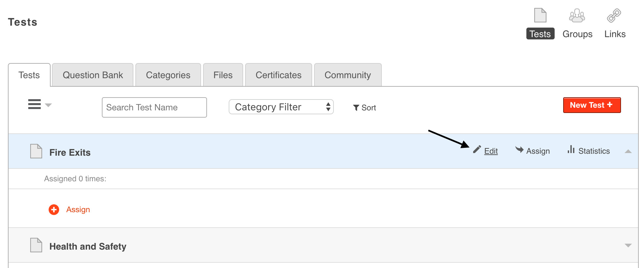The image size is (644, 268).
Task: Go to the Community tab
Action: pos(348,75)
